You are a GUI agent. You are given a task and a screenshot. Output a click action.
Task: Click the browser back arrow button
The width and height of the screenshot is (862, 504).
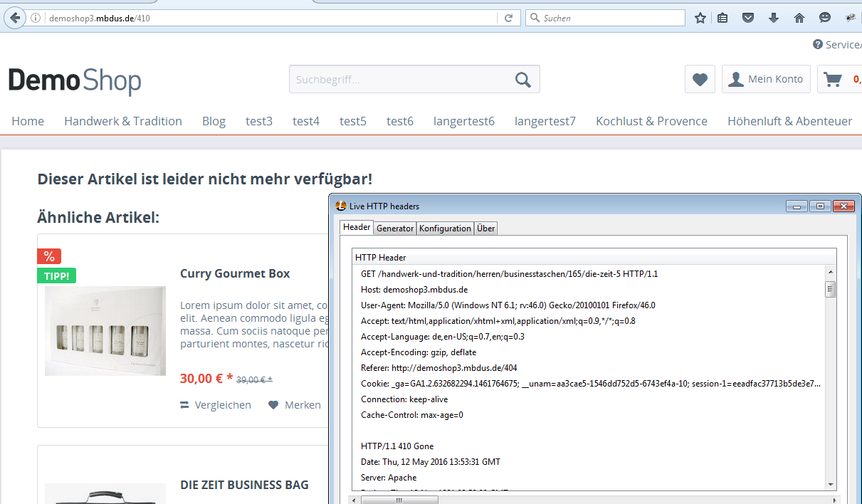tap(14, 18)
